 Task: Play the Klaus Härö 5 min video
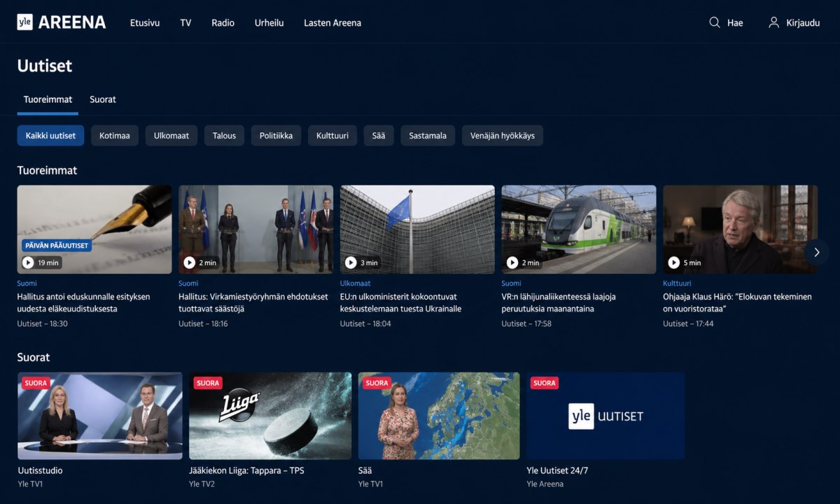pos(674,262)
